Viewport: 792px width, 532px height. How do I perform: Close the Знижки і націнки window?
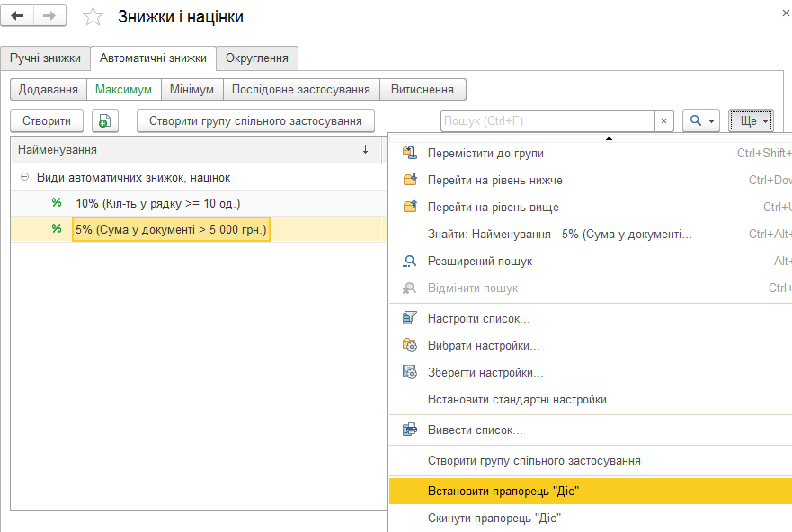click(x=786, y=13)
